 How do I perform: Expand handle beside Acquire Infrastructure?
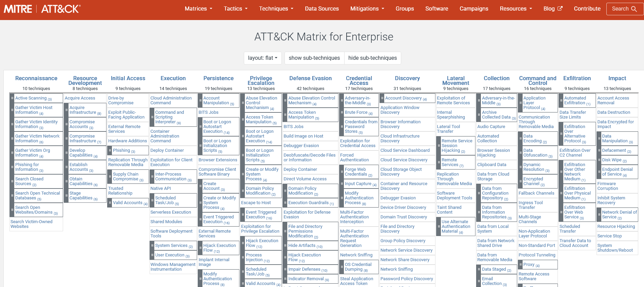tap(66, 110)
